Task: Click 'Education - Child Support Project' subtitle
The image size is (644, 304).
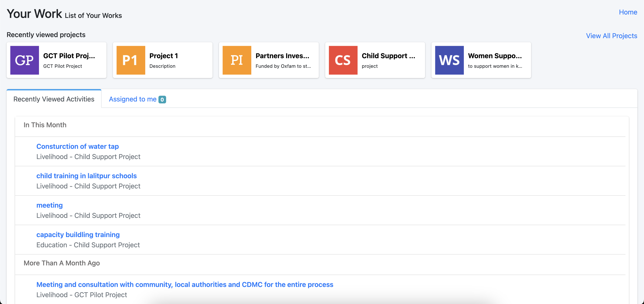Action: 88,245
